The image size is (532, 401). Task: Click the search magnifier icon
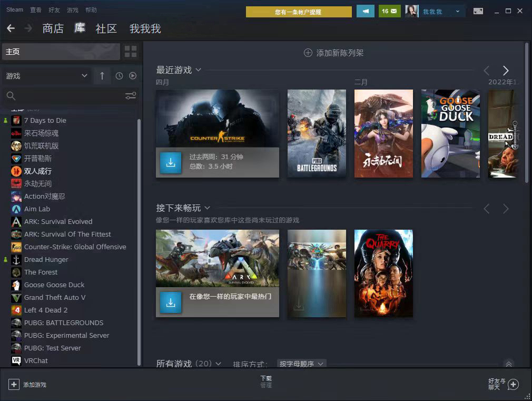11,96
